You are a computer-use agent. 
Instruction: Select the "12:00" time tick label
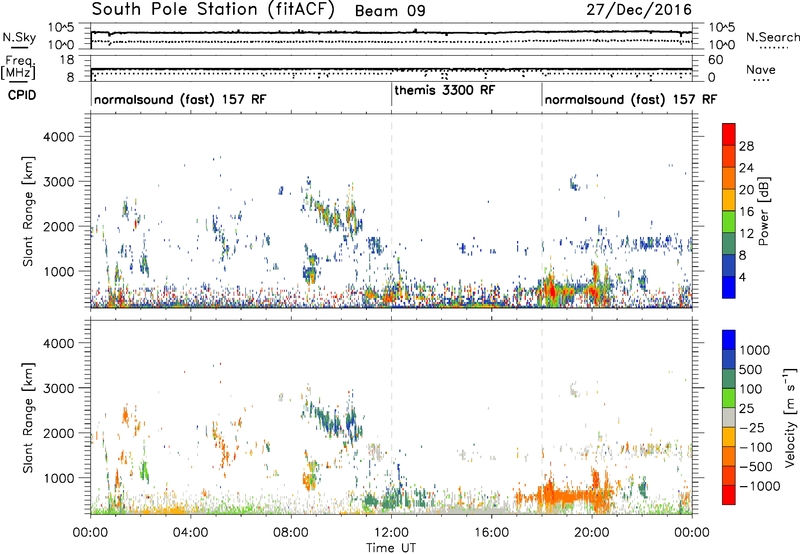pyautogui.click(x=391, y=533)
